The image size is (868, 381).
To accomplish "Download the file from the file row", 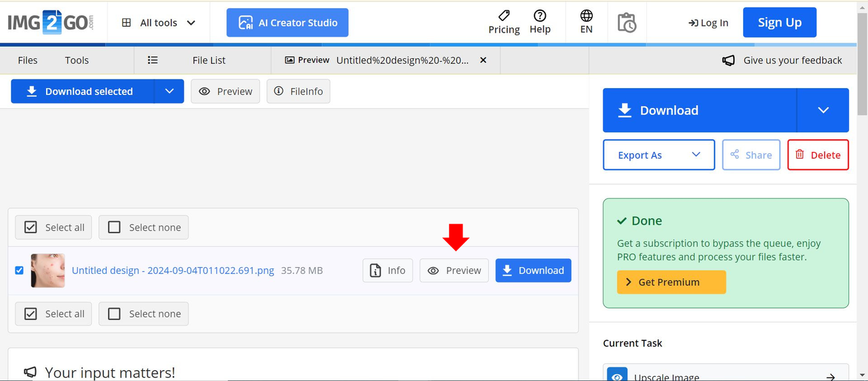I will click(x=534, y=270).
